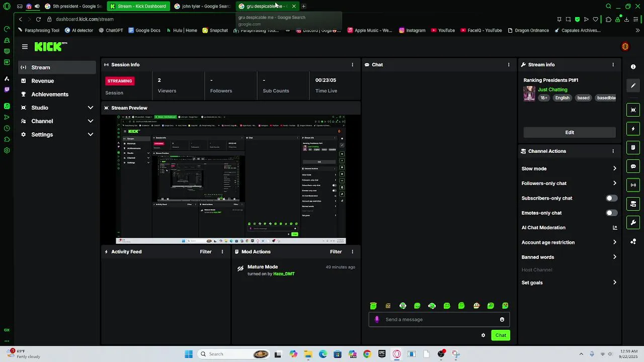Expand the Channel sidebar section
The image size is (644, 362).
[x=58, y=121]
